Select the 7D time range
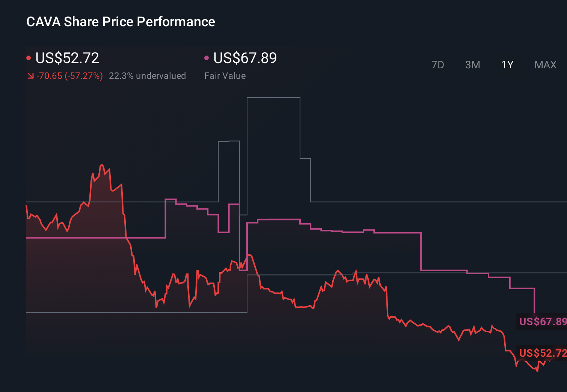567x392 pixels. click(x=438, y=65)
